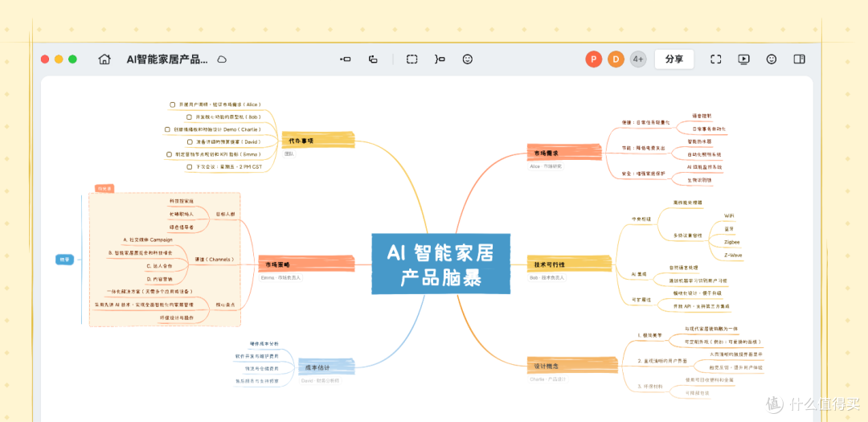Select the A. 社交媒体 Campaign subtopic
Screen dimensions: 868x422
tap(147, 240)
